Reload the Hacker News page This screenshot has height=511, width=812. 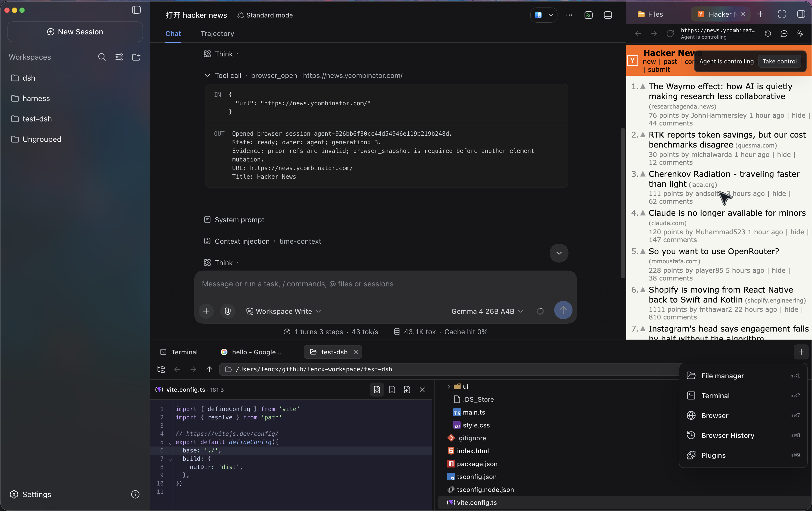[x=670, y=33]
